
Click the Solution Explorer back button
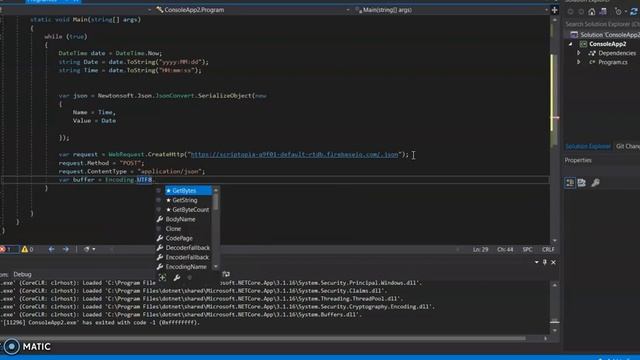(570, 12)
